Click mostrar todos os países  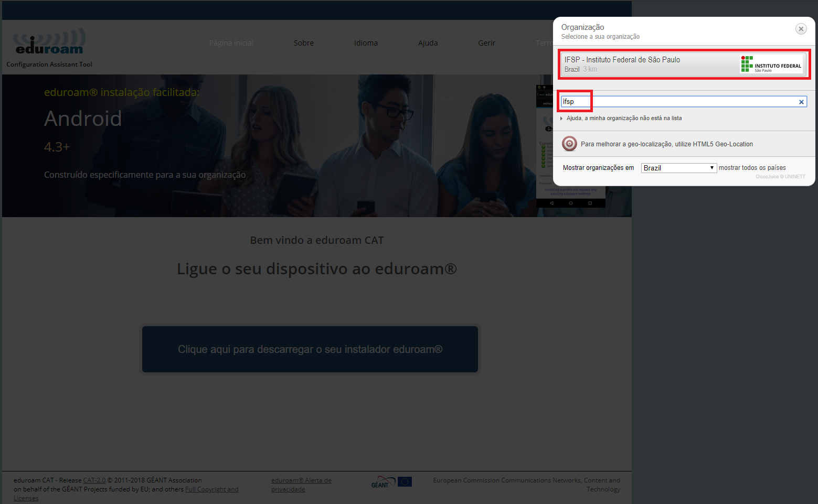point(752,168)
